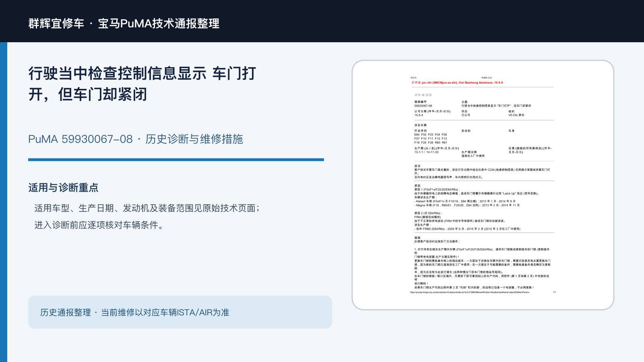Click the organization value V5-CN, 轿车
The height and width of the screenshot is (362, 644).
coord(516,115)
